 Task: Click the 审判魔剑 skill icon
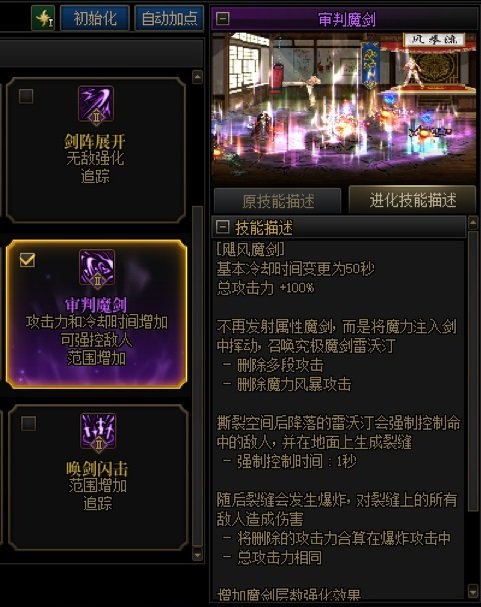tap(97, 267)
